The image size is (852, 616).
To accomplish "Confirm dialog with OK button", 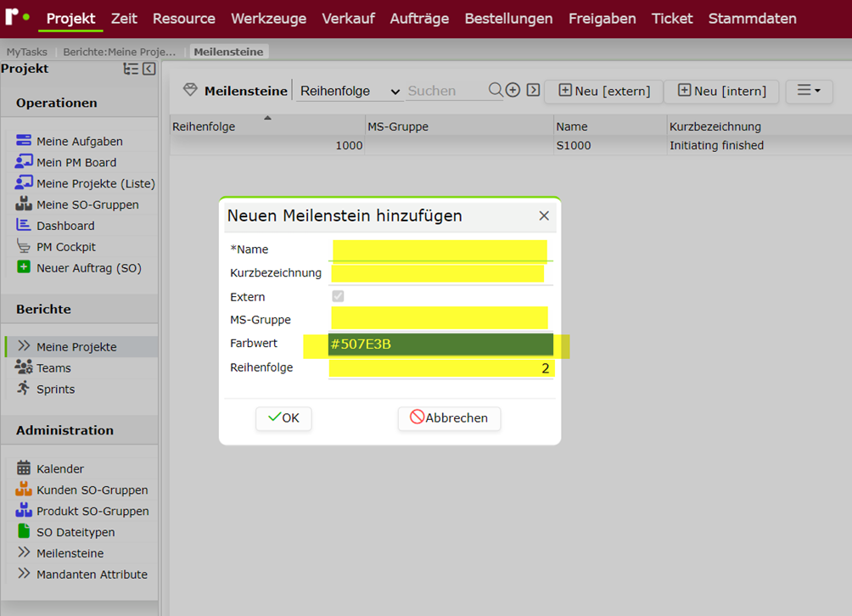I will tap(283, 418).
